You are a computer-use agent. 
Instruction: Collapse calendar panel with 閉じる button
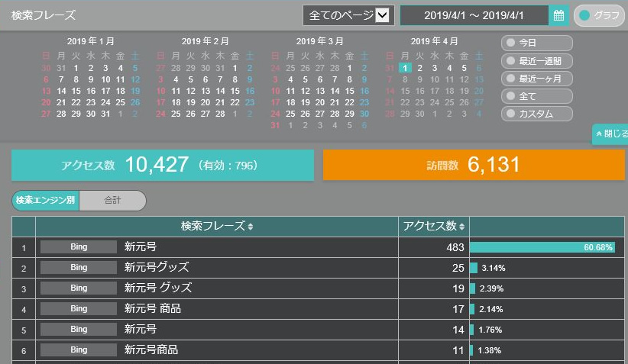coord(610,133)
